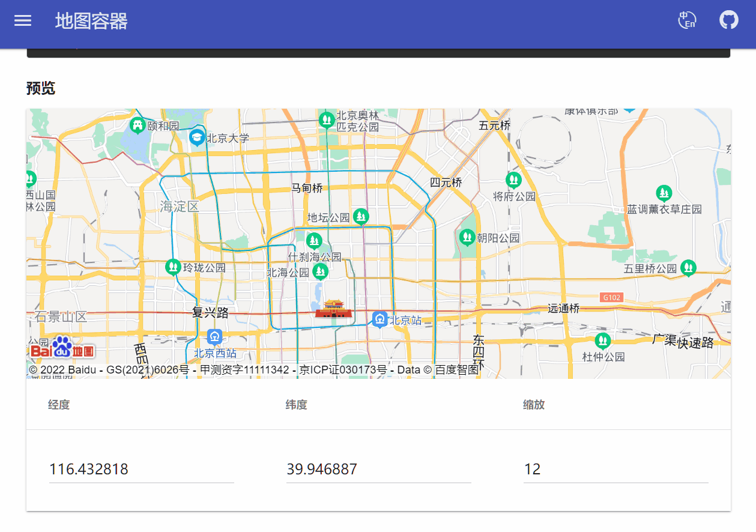This screenshot has height=532, width=756.
Task: Click the Baidu copyright notice text
Action: coord(253,370)
